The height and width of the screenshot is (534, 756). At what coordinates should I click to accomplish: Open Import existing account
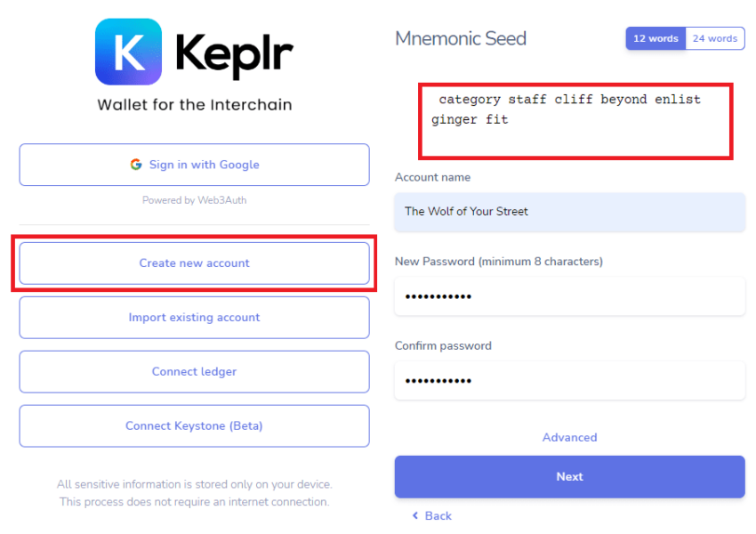click(x=194, y=318)
